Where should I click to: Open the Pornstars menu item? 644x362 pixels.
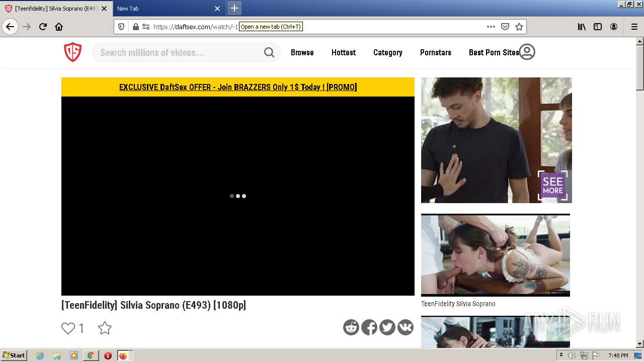(436, 52)
